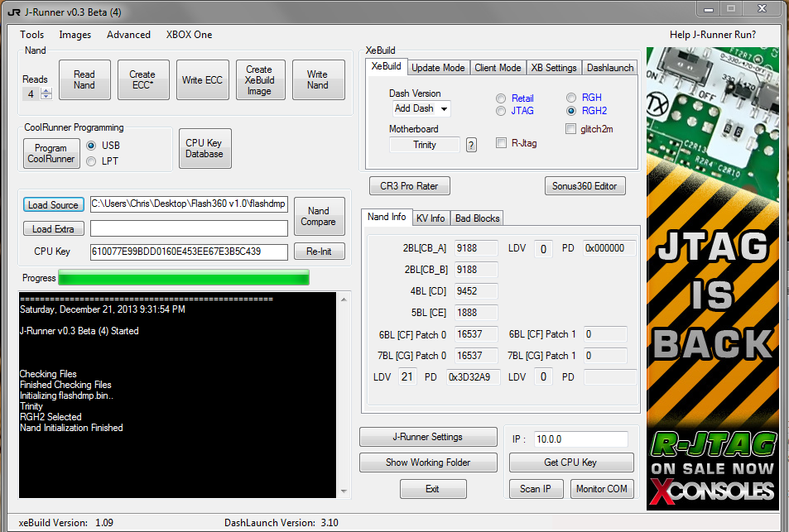Screen dimensions: 789x532
Task: Click the PD value 0x3D32A9
Action: (473, 377)
